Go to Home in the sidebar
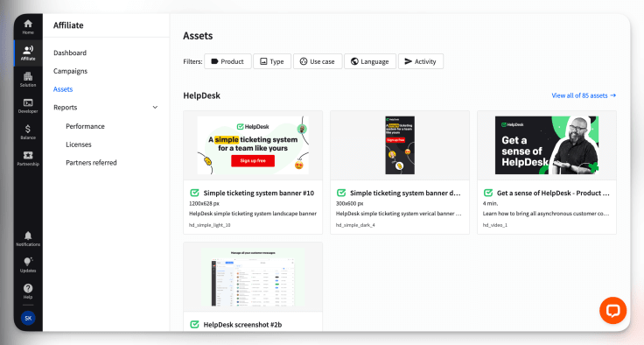 tap(28, 27)
